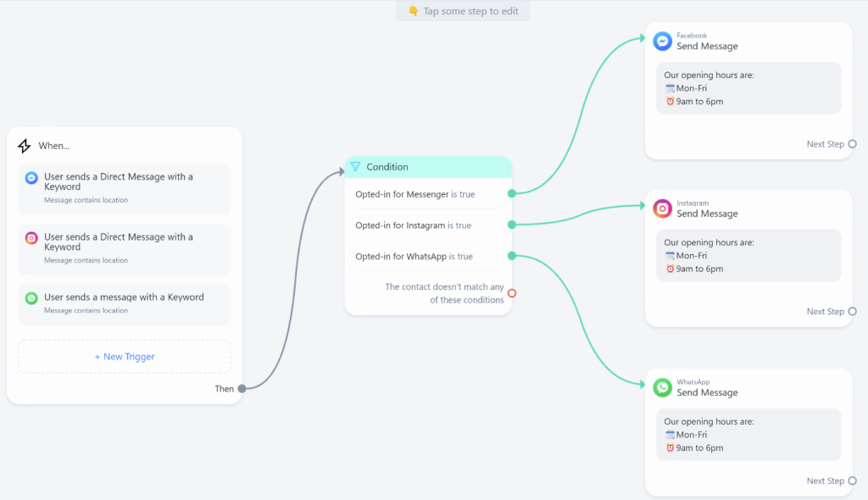868x500 pixels.
Task: Click the pointing hand emoji in the top hint
Action: 414,11
